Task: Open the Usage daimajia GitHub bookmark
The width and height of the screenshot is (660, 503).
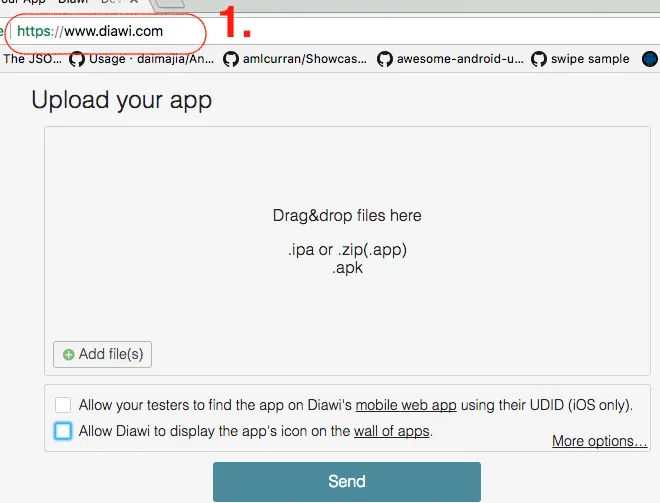Action: point(142,59)
